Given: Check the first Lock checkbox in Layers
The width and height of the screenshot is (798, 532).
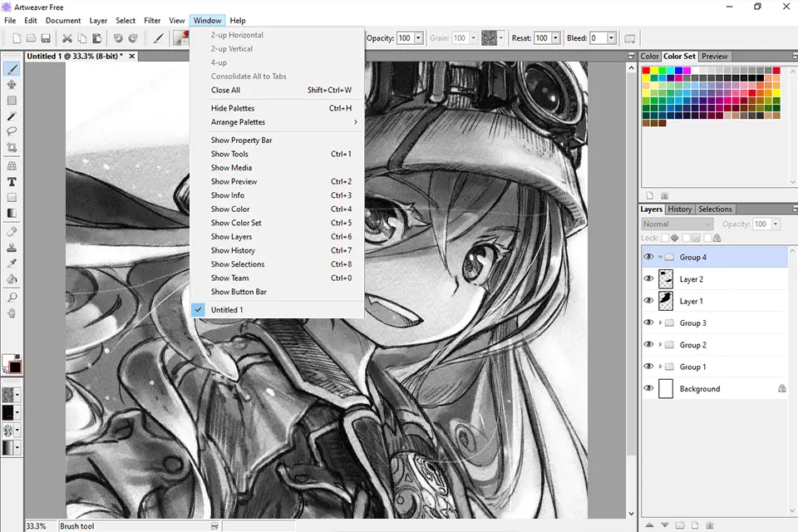Looking at the screenshot, I should coord(665,238).
